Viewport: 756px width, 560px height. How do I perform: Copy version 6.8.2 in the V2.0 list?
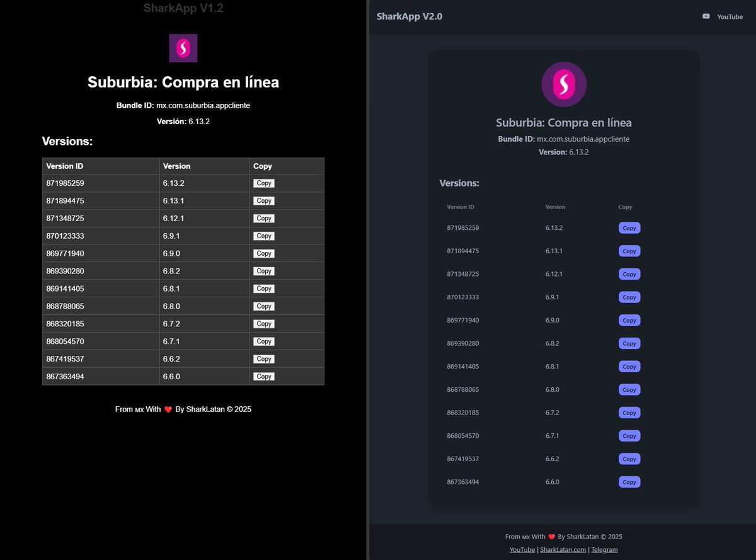click(x=629, y=343)
